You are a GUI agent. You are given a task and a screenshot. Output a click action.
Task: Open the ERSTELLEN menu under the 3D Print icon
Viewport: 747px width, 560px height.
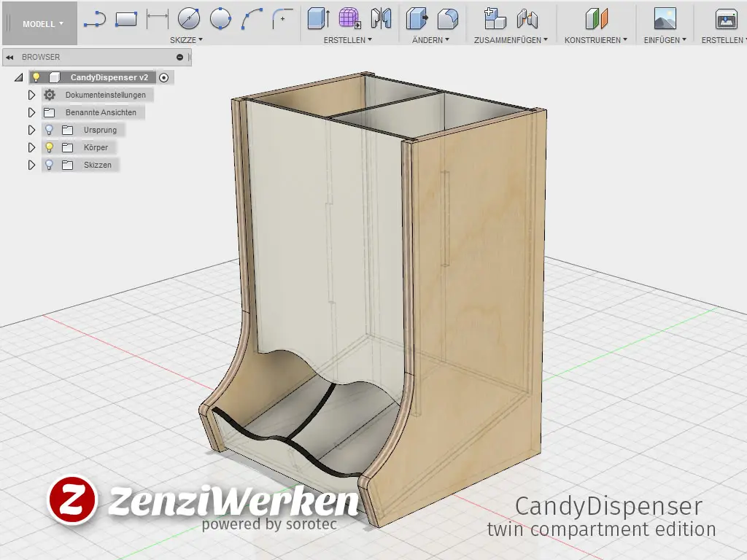[x=723, y=40]
